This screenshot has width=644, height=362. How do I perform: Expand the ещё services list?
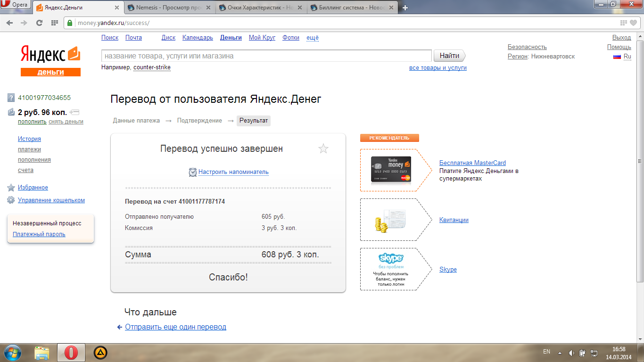[313, 38]
